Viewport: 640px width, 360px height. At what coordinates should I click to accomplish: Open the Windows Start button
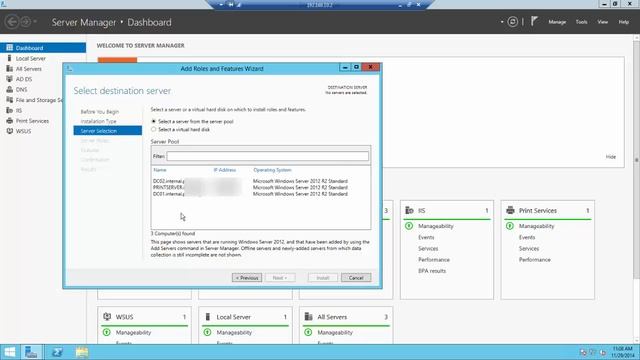[9, 352]
